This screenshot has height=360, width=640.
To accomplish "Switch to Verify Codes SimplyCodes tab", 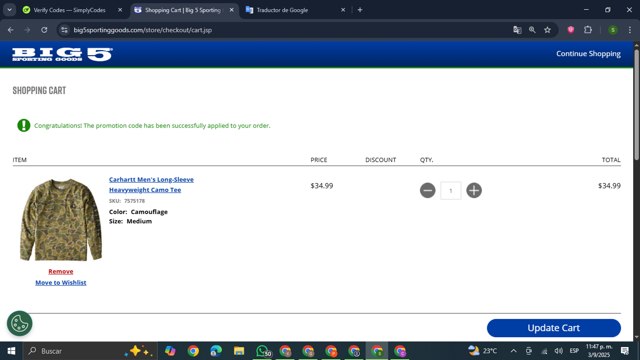I will [69, 10].
